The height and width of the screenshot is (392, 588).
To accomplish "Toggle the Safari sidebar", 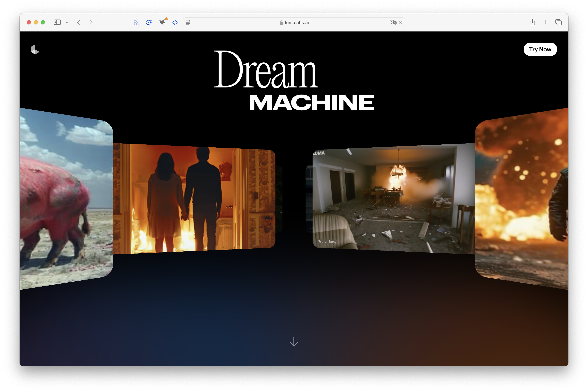I will [x=57, y=22].
